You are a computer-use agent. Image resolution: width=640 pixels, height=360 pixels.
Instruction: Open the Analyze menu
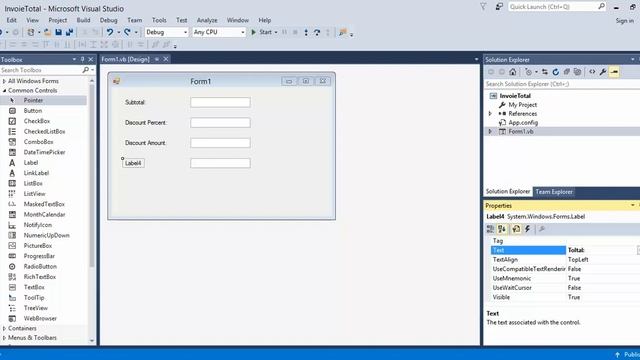207,20
